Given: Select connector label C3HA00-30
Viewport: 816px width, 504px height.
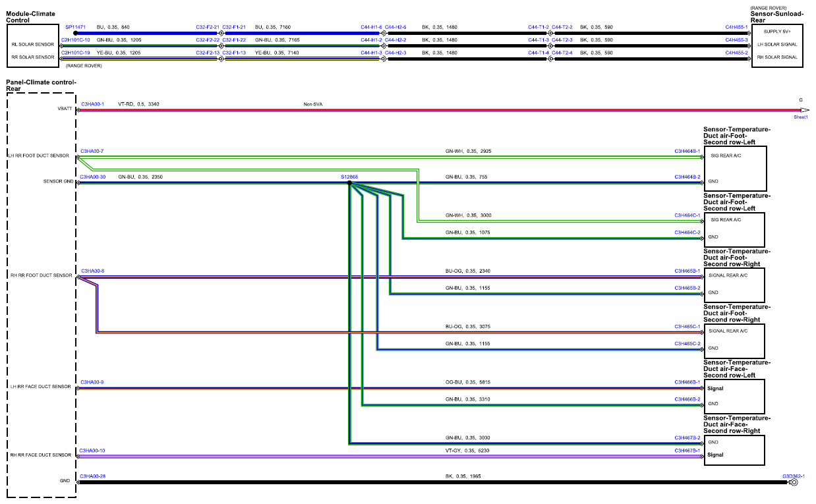Looking at the screenshot, I should click(93, 177).
